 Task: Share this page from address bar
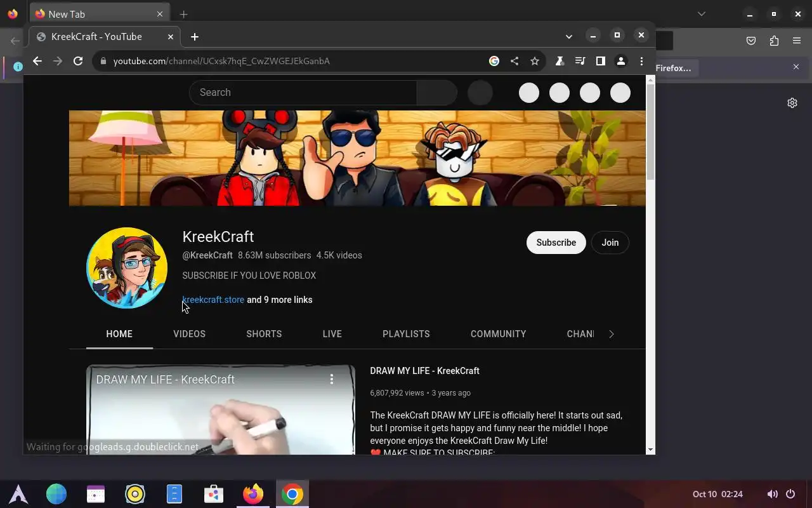(x=514, y=61)
